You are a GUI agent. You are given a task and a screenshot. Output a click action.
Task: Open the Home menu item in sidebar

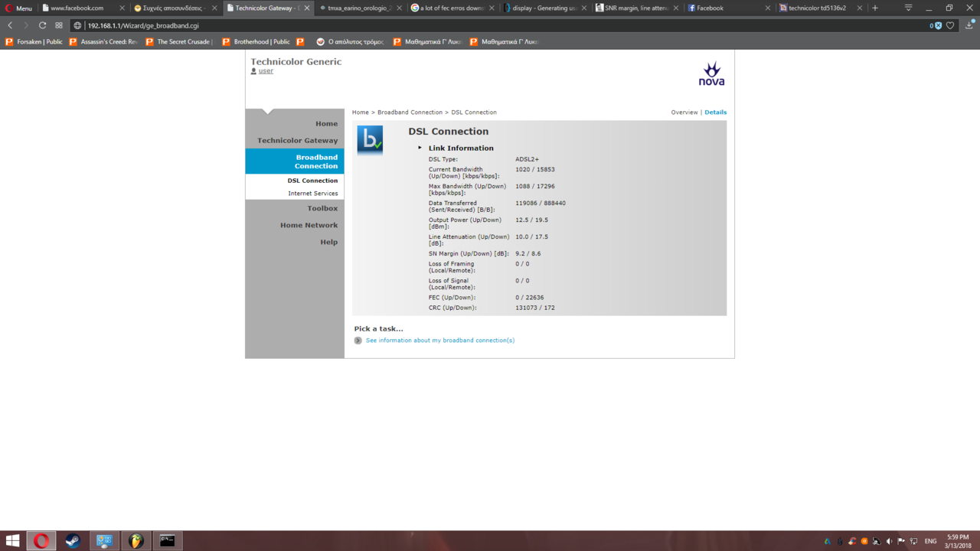pyautogui.click(x=326, y=124)
